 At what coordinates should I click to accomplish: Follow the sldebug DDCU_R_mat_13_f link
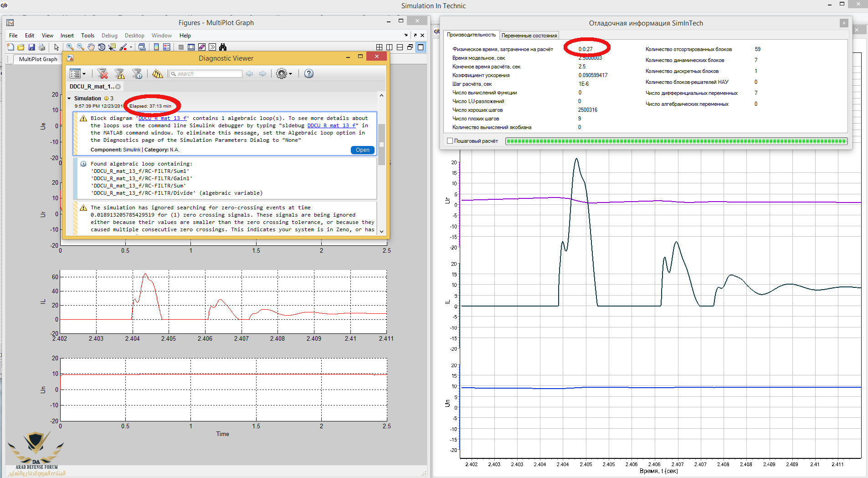click(x=332, y=125)
